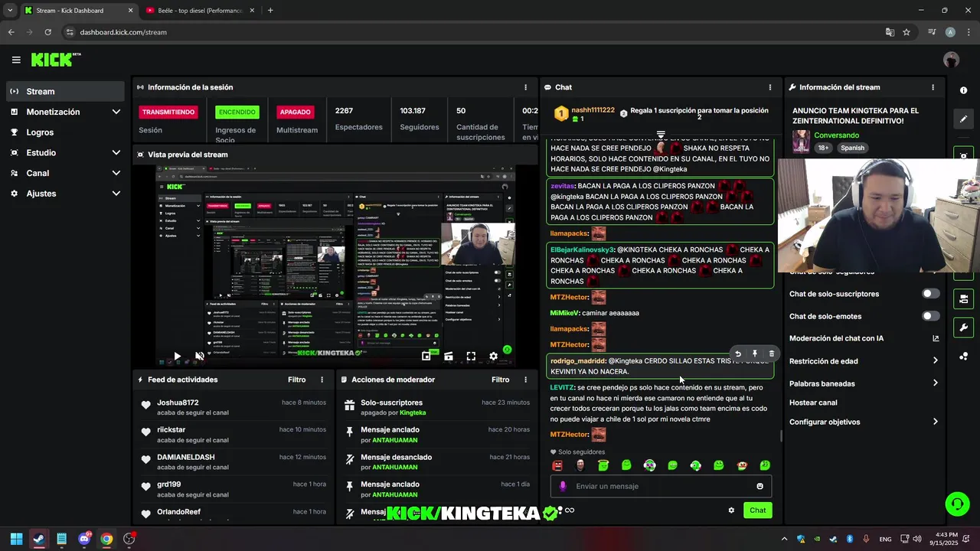Screen dimensions: 980x551
Task: Select Stream in the sidebar
Action: [x=64, y=91]
